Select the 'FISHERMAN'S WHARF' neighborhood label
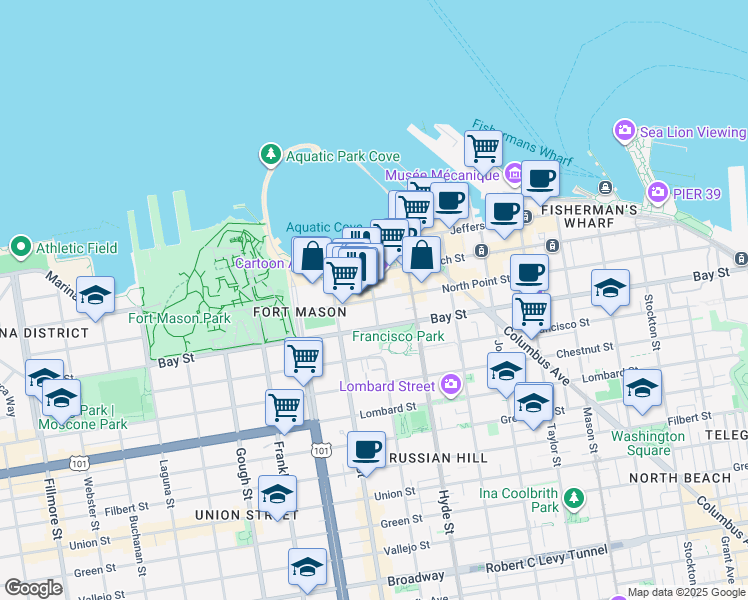Viewport: 748px width, 600px height. pos(590,216)
